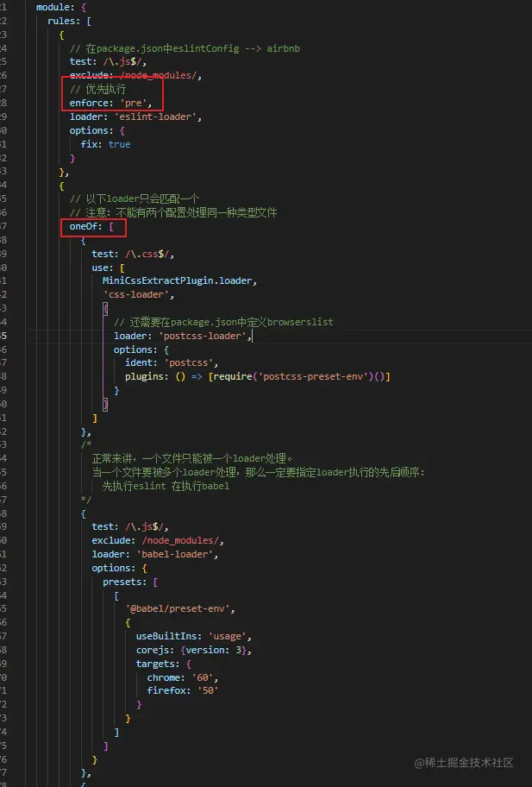
Task: Click the loader: 'eslint-loader' line
Action: point(135,117)
